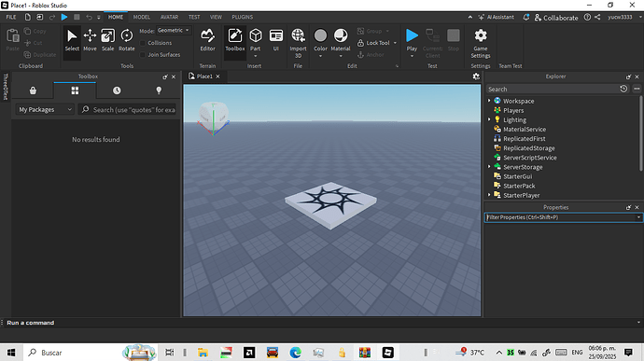644x361 pixels.
Task: Open the My Packages dropdown
Action: click(x=45, y=110)
